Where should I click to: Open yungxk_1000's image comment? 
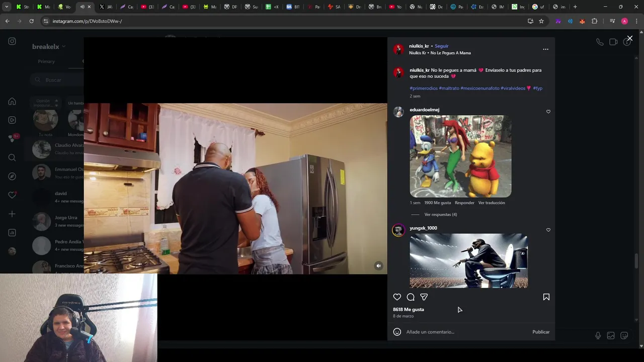(x=468, y=261)
